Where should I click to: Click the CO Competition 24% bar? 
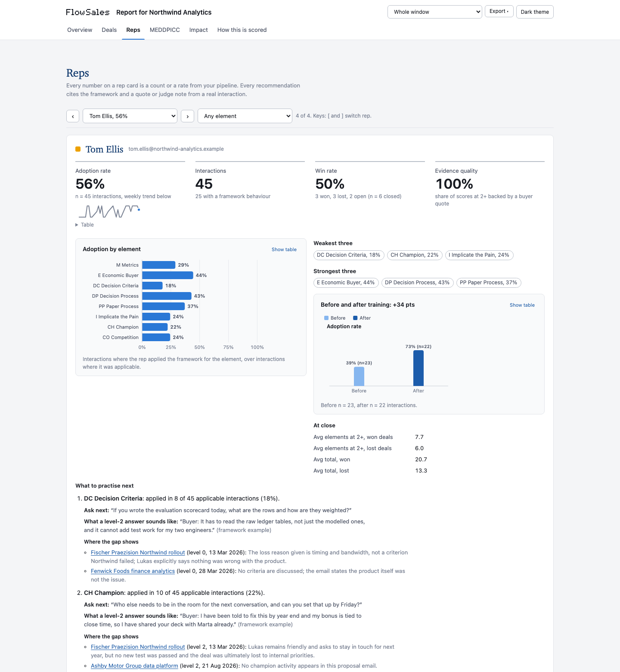[x=156, y=337]
